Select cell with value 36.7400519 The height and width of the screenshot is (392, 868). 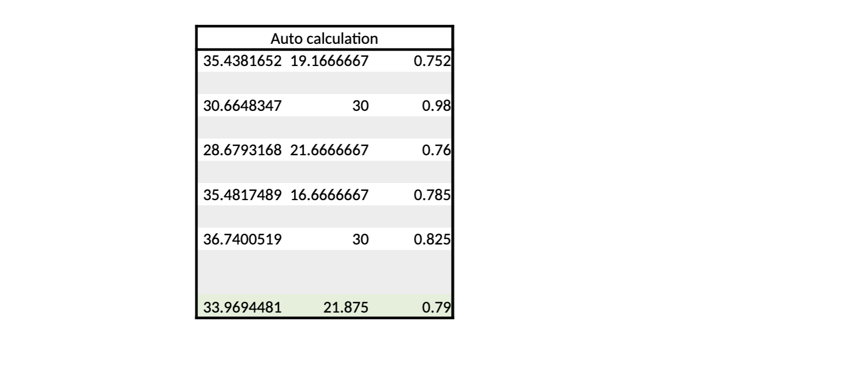[x=242, y=239]
